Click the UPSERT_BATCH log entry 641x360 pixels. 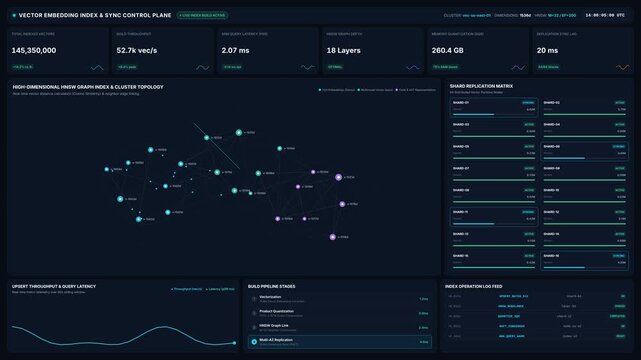[536, 296]
